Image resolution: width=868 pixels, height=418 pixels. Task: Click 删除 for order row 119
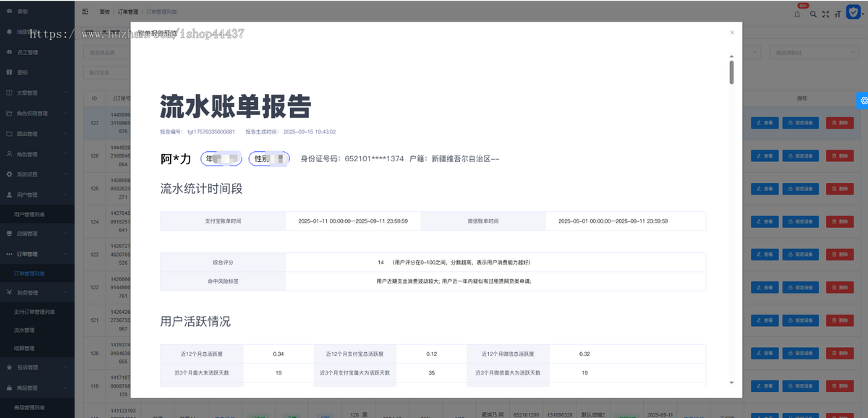[x=840, y=386]
